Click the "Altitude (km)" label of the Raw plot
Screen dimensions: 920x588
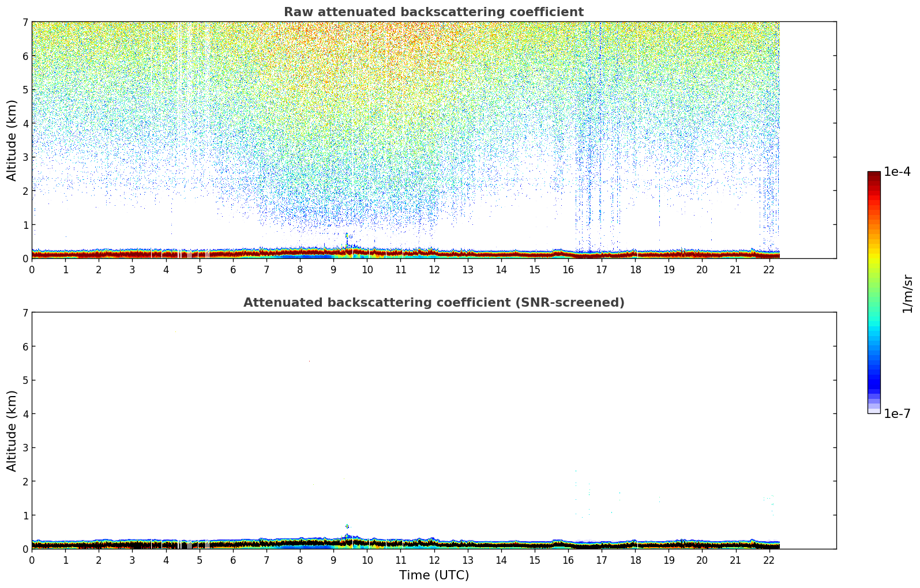pyautogui.click(x=12, y=140)
